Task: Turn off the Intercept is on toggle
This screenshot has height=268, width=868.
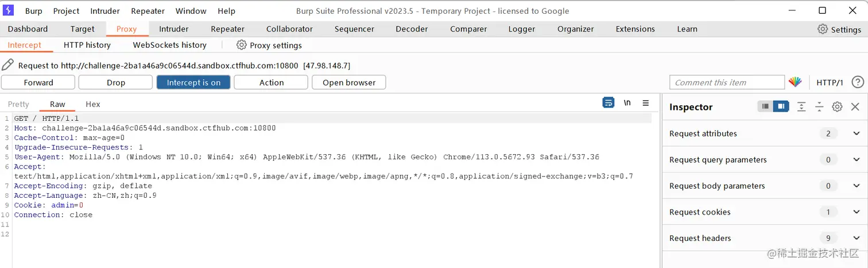Action: click(x=193, y=82)
